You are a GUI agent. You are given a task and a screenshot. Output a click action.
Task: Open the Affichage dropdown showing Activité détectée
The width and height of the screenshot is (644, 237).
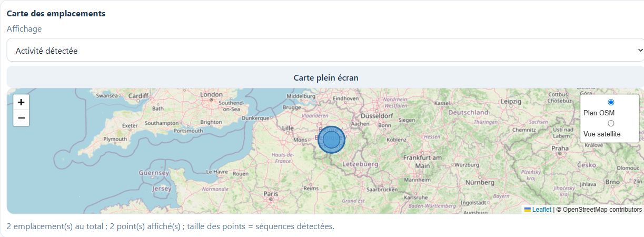click(x=325, y=50)
